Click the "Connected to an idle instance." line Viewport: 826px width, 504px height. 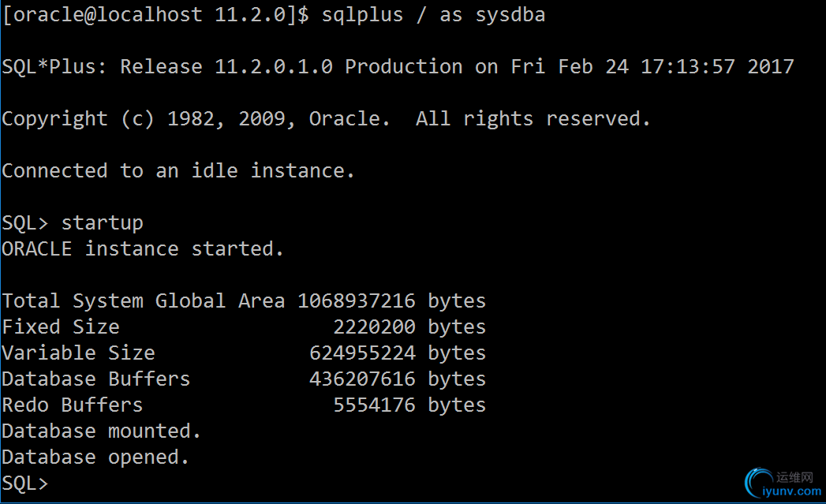pos(178,171)
